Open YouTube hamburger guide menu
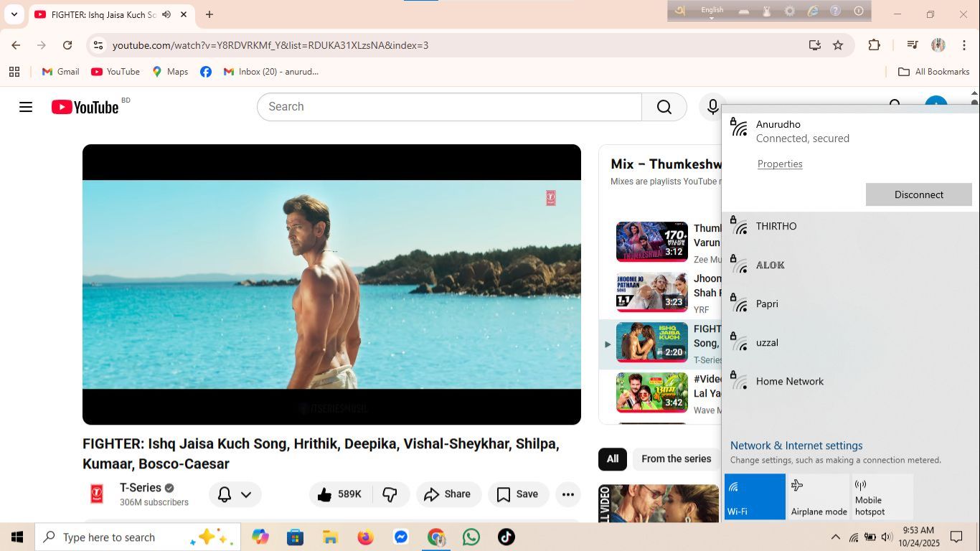Viewport: 980px width, 551px height. pos(26,107)
